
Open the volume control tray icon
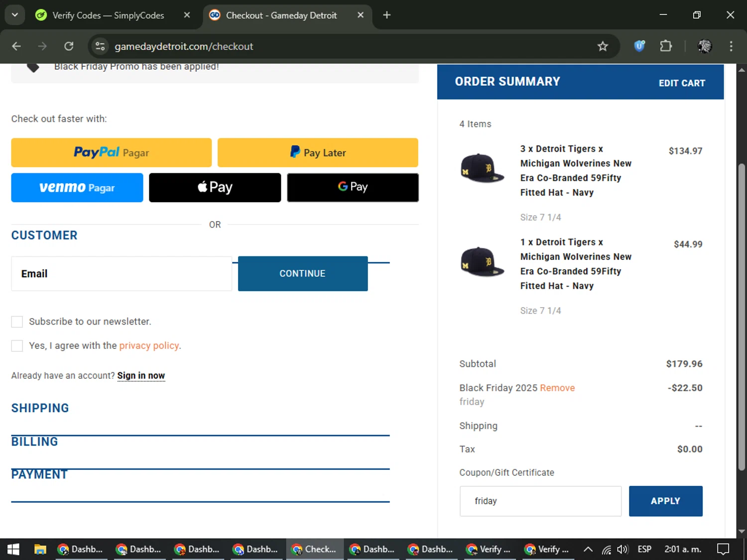[622, 550]
